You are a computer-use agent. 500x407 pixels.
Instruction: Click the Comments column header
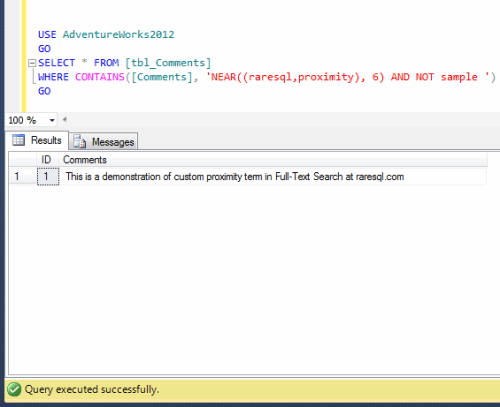point(273,160)
